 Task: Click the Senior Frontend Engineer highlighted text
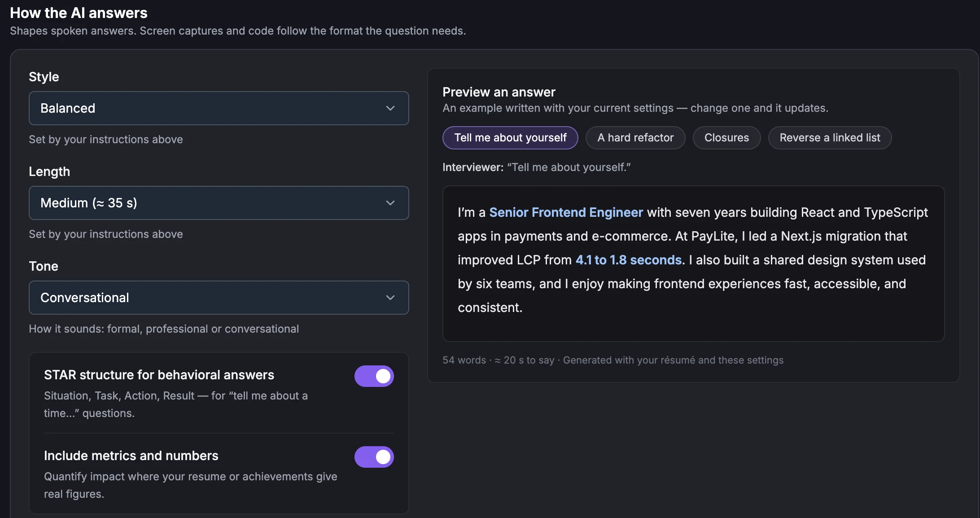[566, 212]
